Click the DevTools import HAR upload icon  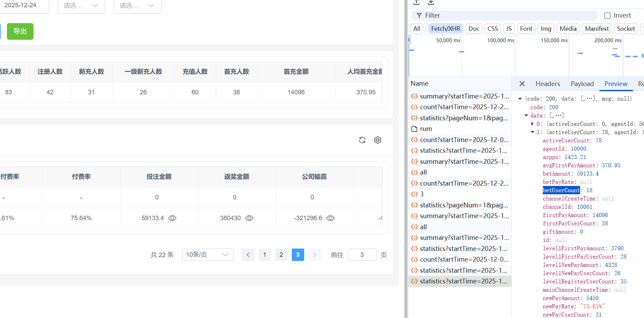click(x=416, y=2)
